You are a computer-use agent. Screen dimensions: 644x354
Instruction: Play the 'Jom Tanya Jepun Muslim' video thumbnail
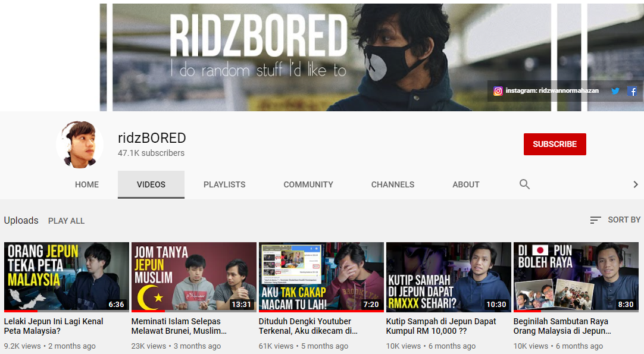[x=194, y=277]
